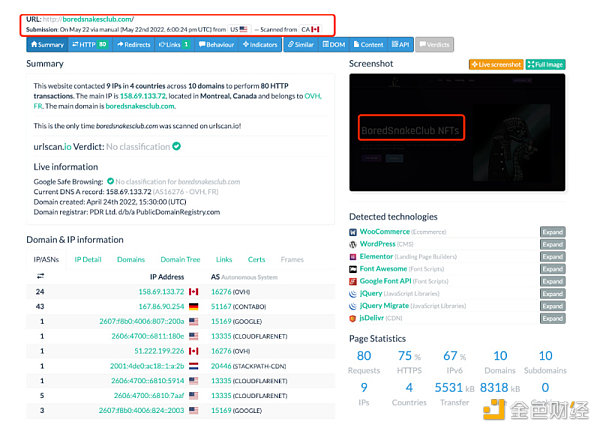600x431 pixels.
Task: Click the Font Awesome flag icon
Action: tap(354, 269)
